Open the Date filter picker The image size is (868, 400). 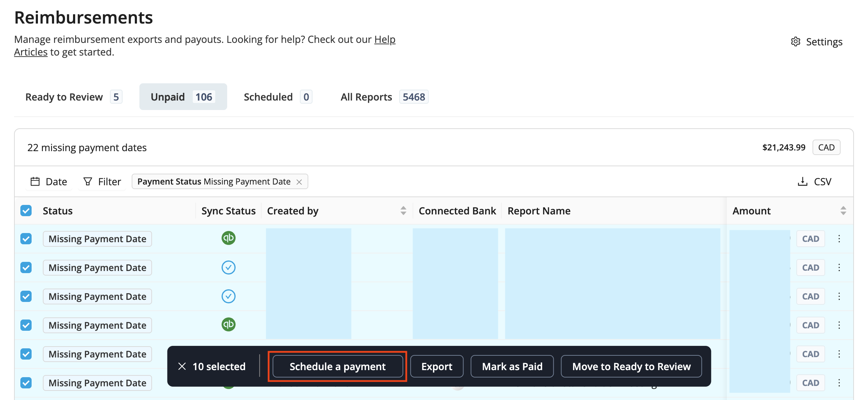[49, 182]
